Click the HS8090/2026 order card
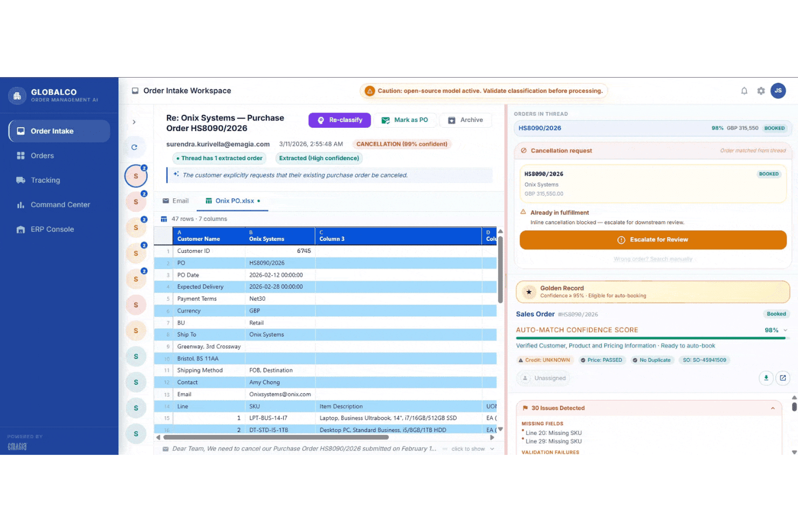Viewport: 798px width, 532px height. [x=653, y=184]
